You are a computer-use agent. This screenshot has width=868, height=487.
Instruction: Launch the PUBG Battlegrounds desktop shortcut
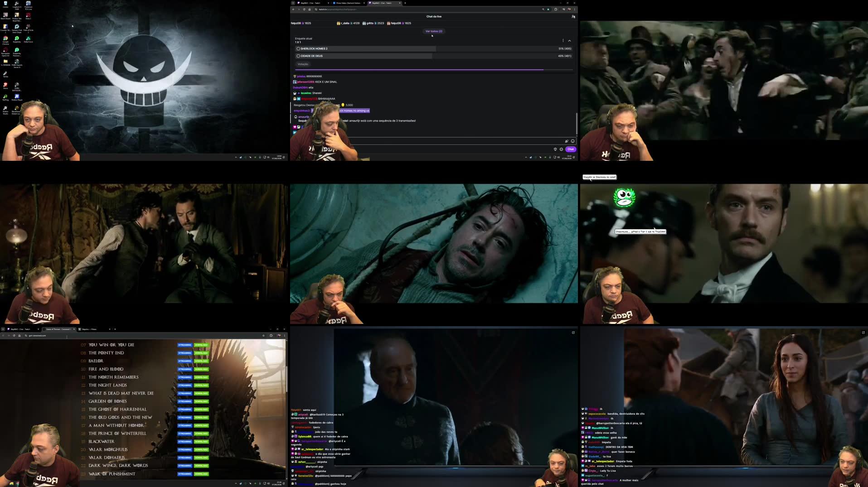click(17, 87)
